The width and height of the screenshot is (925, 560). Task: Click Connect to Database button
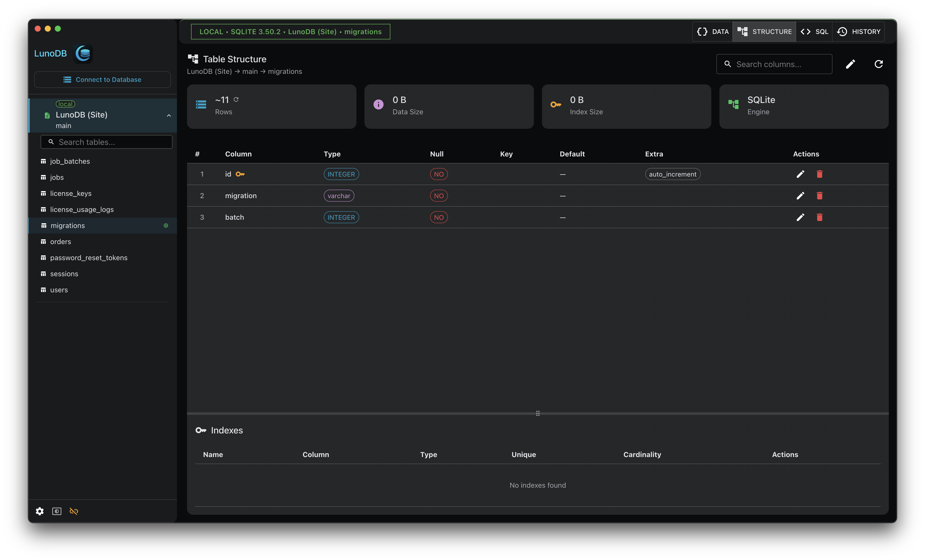(102, 80)
